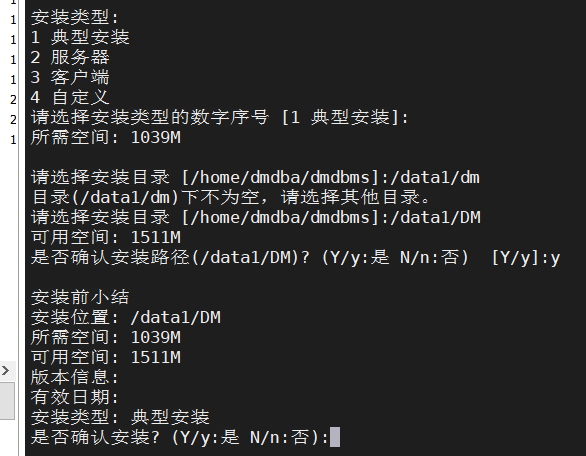Click the '2 服务器' option line
The image size is (586, 456).
pyautogui.click(x=70, y=57)
